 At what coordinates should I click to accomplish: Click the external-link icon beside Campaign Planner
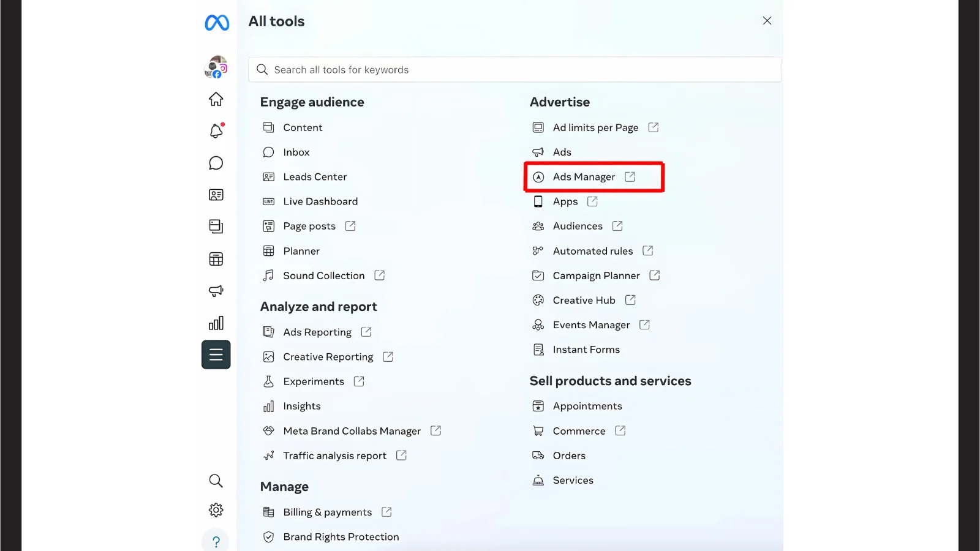[x=655, y=275]
